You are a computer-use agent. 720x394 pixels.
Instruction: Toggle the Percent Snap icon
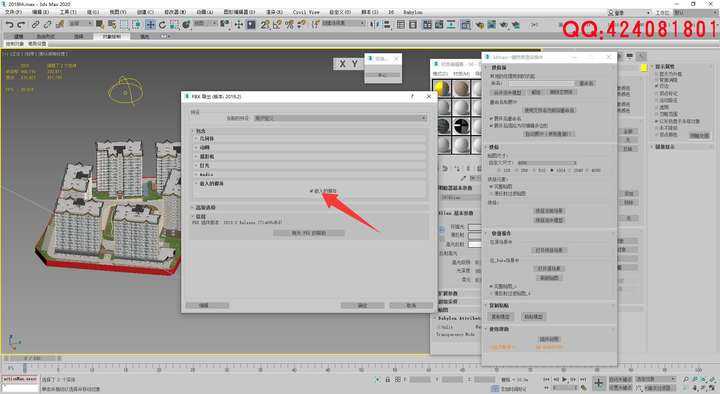[289, 25]
